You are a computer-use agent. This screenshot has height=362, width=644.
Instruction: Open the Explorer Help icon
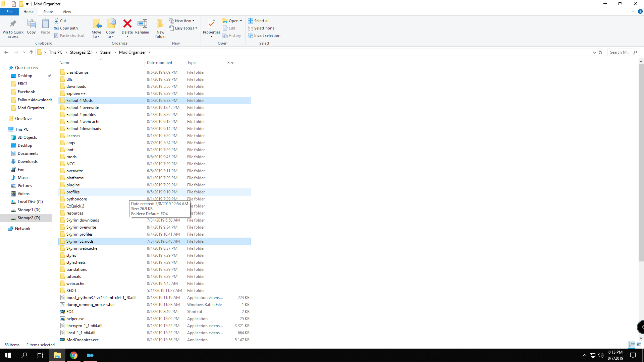tap(640, 11)
